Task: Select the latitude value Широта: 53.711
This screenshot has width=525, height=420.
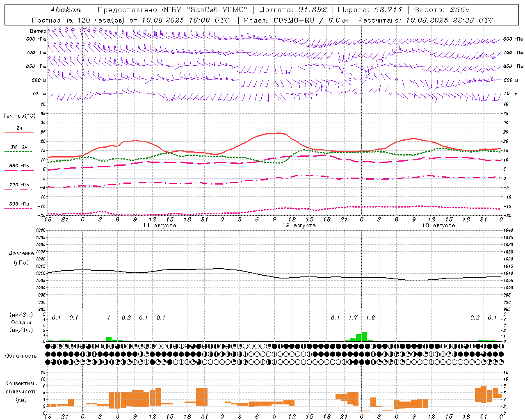Action: point(370,10)
